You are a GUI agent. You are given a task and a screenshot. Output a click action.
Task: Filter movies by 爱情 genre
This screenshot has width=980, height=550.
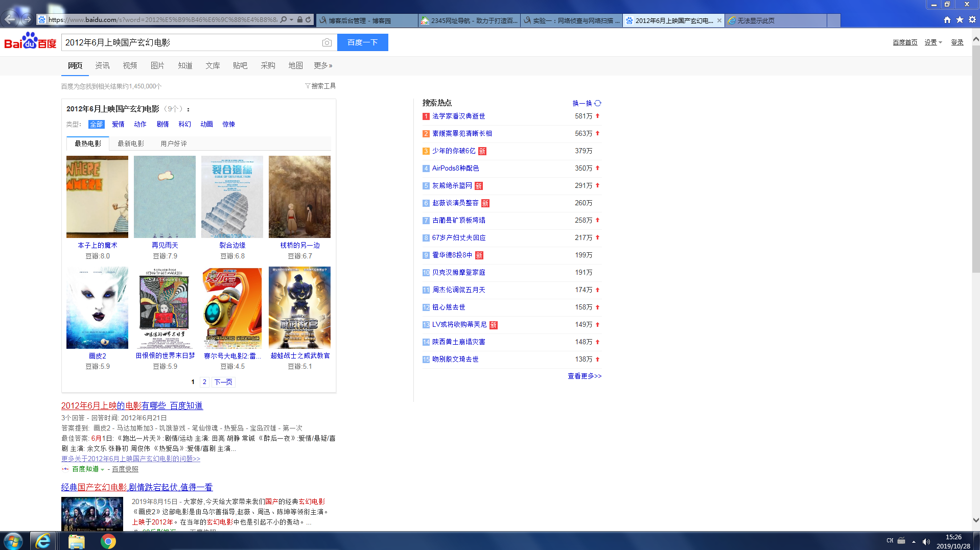click(118, 124)
